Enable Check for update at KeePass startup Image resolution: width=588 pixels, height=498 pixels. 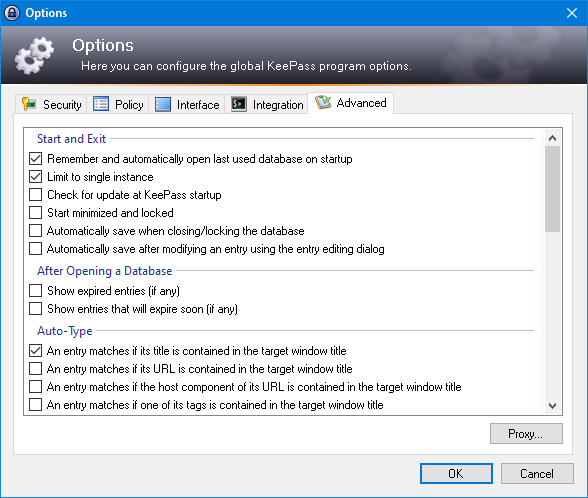[36, 195]
